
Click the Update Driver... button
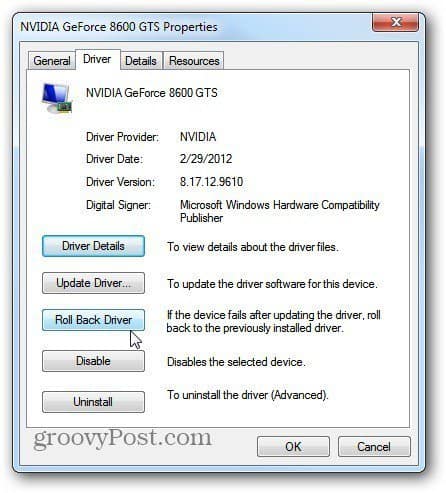93,283
